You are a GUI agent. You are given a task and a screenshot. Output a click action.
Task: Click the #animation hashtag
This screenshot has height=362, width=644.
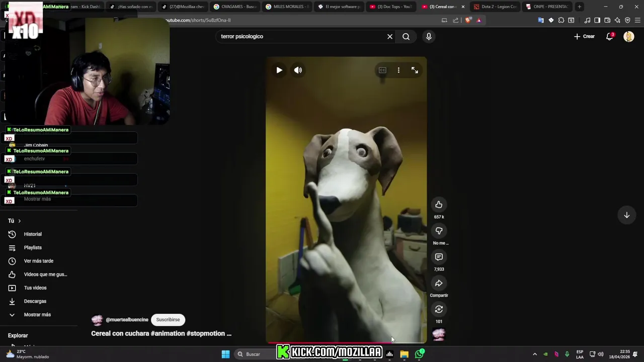click(x=168, y=333)
